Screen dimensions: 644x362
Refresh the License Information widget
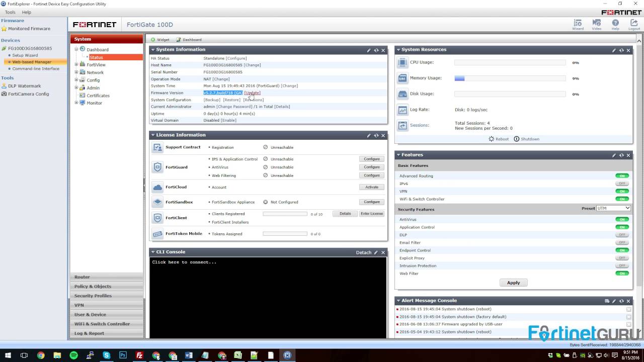(376, 135)
